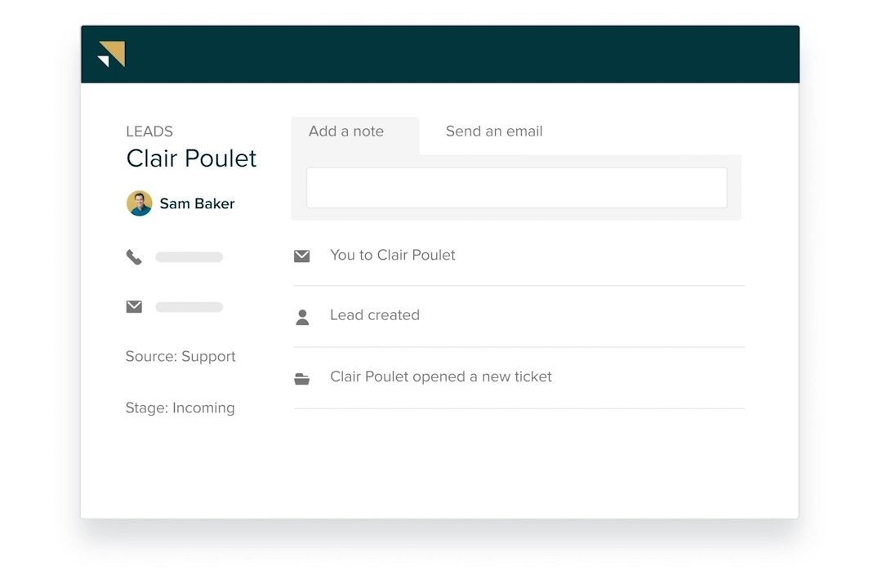The height and width of the screenshot is (588, 882).
Task: Click the mail icon beside 'You to Clair Poulet'
Action: (302, 255)
